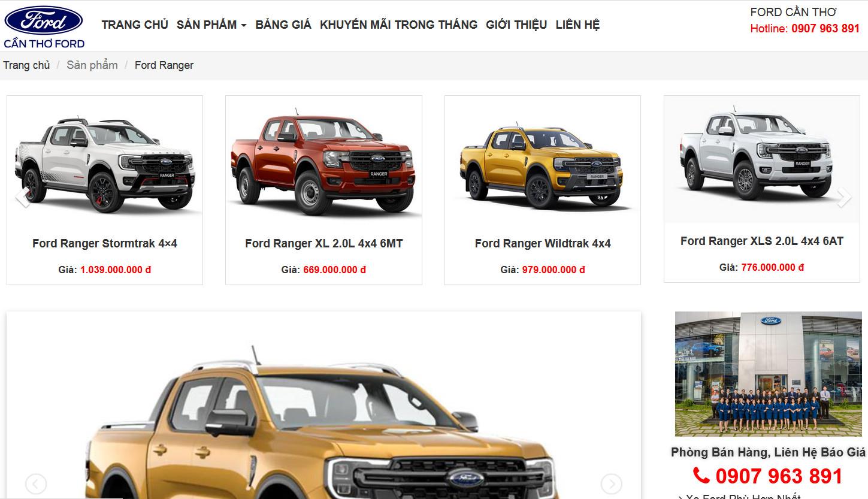Open Ford Ranger XLS 2.0L 4x4 6AT link
The width and height of the screenshot is (868, 499).
pyautogui.click(x=762, y=241)
